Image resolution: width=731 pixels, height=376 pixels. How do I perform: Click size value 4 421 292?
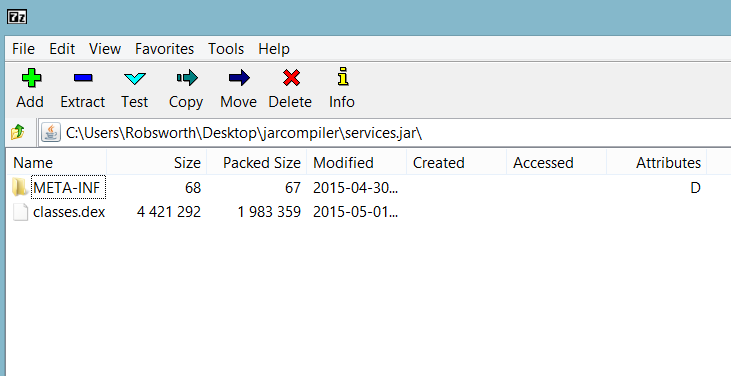(169, 212)
